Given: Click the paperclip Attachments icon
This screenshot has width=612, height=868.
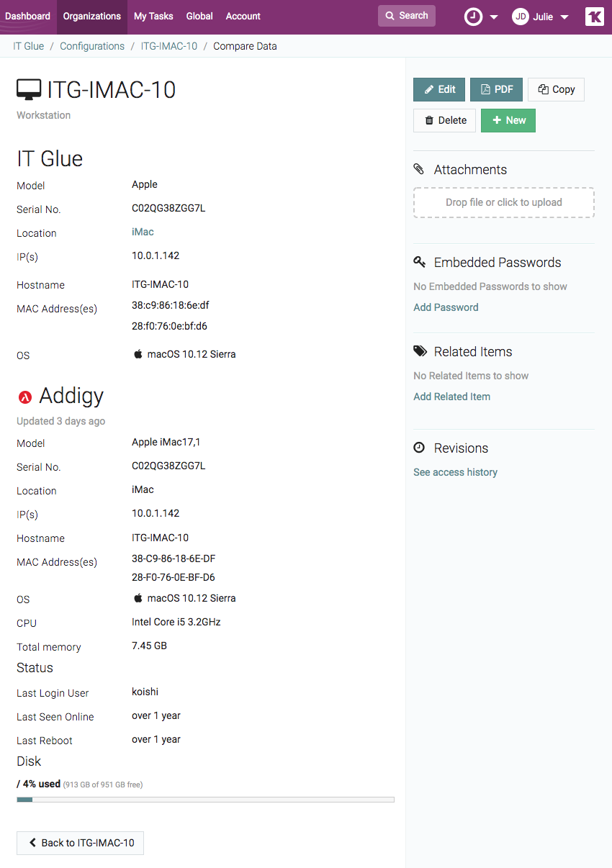Looking at the screenshot, I should tap(419, 169).
